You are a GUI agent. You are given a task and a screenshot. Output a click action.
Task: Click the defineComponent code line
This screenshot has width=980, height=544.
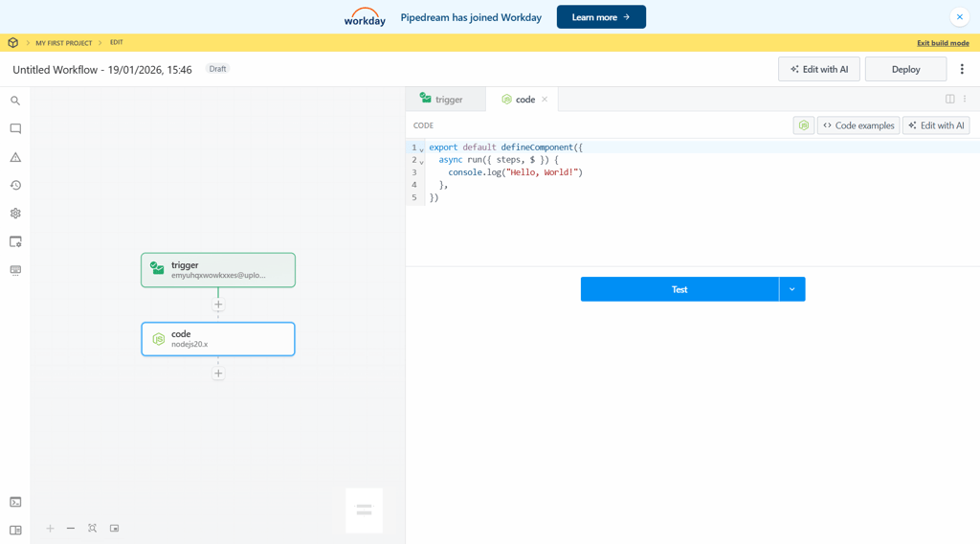[505, 147]
